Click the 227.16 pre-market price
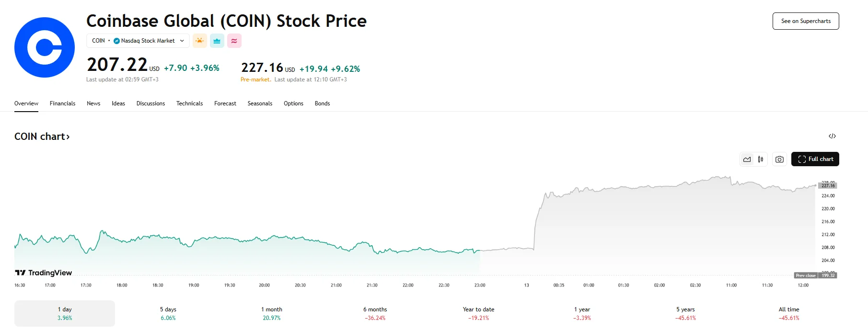 [268, 68]
